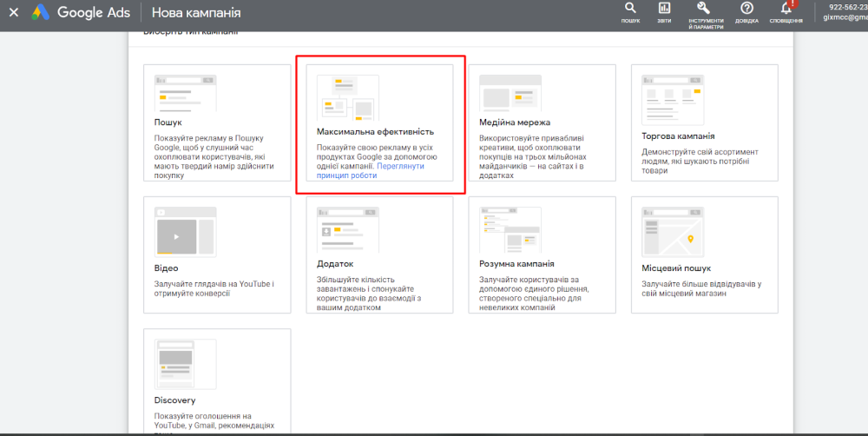Click the Місцевий пошук map pin illustration

tap(673, 232)
